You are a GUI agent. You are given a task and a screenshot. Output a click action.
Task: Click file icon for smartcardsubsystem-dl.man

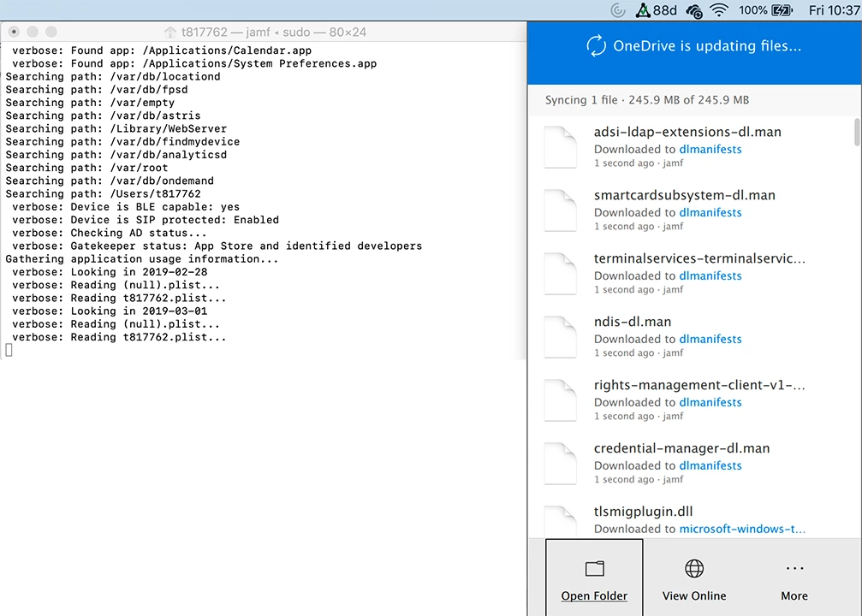(560, 210)
